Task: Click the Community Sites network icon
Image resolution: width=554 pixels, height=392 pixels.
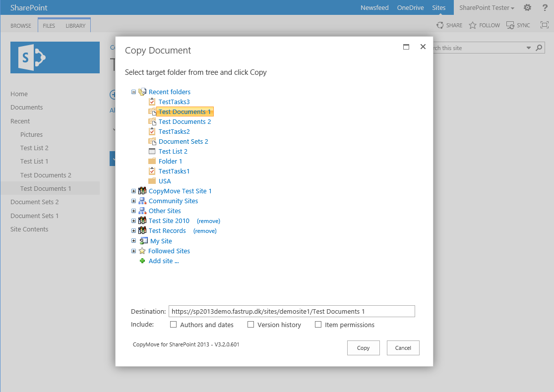Action: [x=142, y=201]
